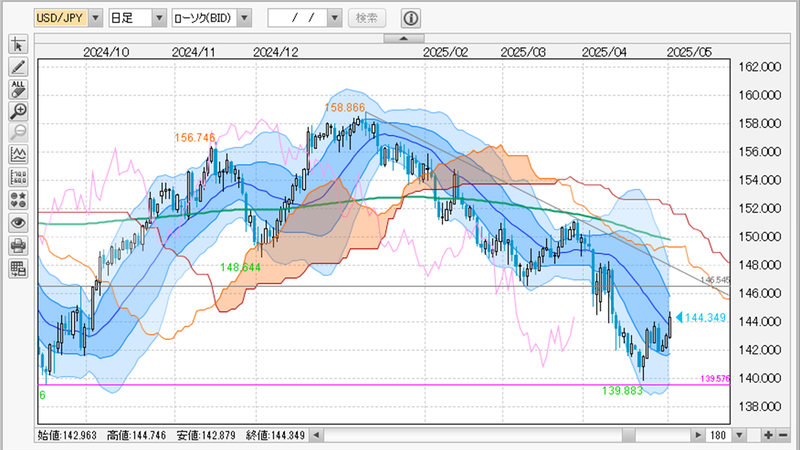Select the cursor pointer tool

tap(18, 45)
